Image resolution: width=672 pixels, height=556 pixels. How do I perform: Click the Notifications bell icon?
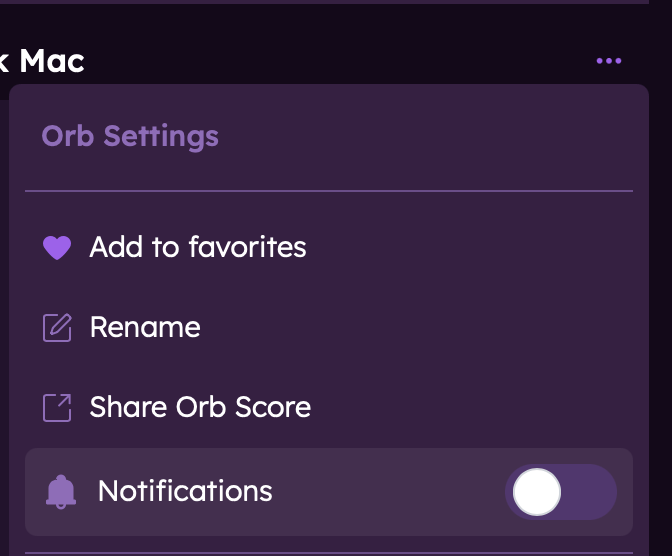(x=61, y=491)
